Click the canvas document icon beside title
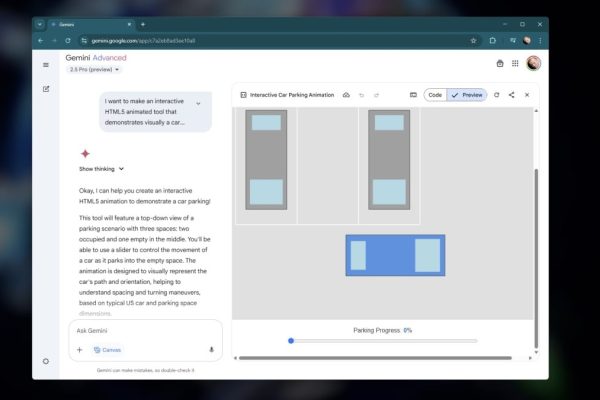Image resolution: width=600 pixels, height=400 pixels. tap(243, 95)
